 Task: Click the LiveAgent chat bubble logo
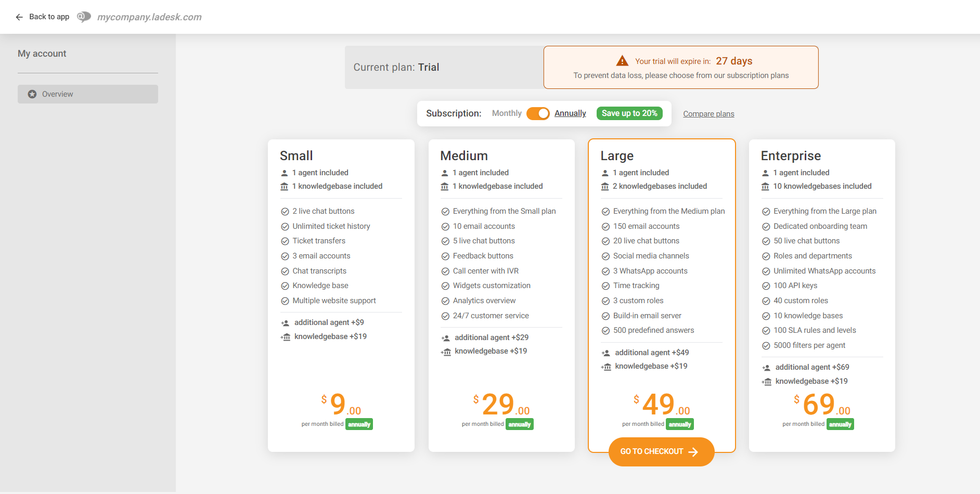point(84,17)
